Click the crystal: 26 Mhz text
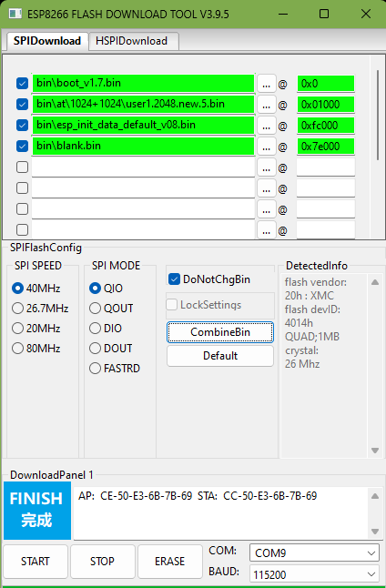This screenshot has width=386, height=588. point(302,357)
